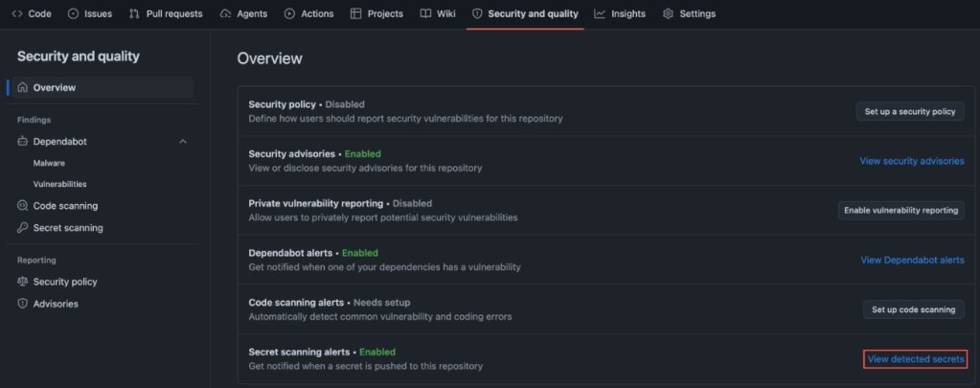Click the shield icon beside Security and quality

pyautogui.click(x=477, y=13)
